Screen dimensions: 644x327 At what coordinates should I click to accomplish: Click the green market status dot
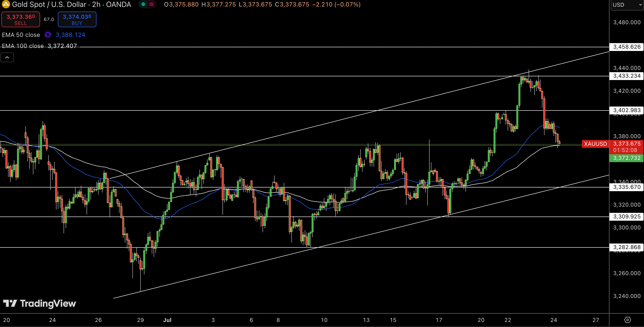pos(143,4)
